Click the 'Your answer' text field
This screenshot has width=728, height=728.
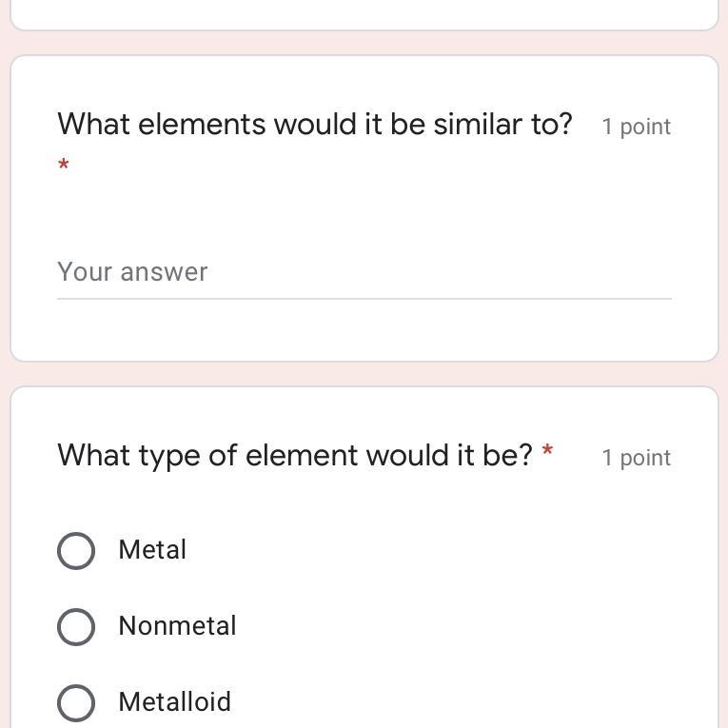pyautogui.click(x=364, y=272)
